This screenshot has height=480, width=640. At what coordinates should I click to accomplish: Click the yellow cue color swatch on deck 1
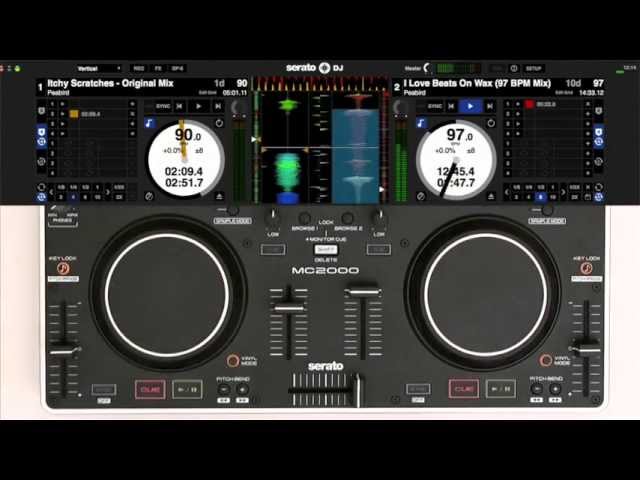(x=74, y=114)
